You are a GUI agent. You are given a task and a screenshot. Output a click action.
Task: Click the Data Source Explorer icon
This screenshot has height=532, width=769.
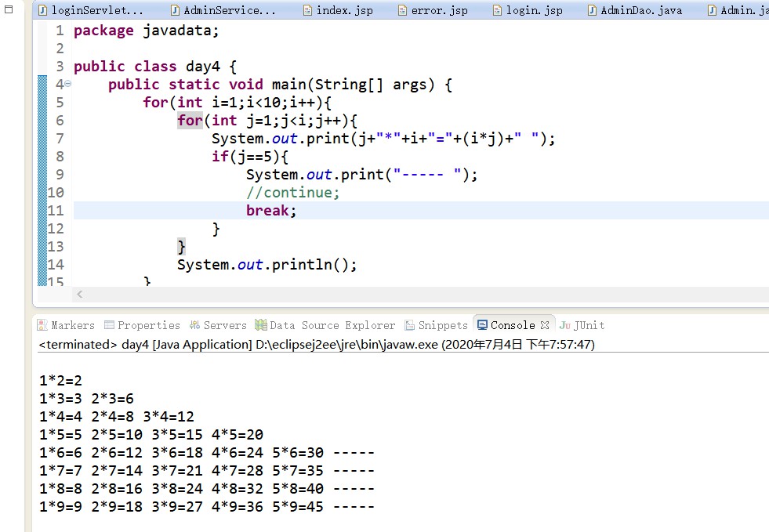261,325
